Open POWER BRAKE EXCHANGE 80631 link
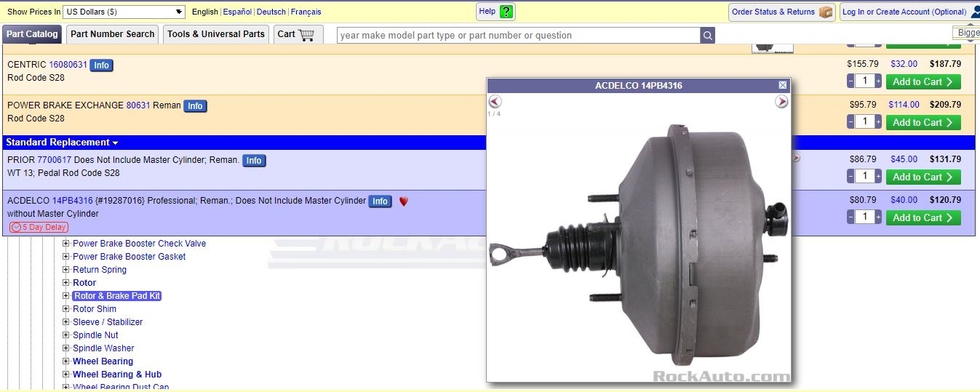 tap(138, 105)
